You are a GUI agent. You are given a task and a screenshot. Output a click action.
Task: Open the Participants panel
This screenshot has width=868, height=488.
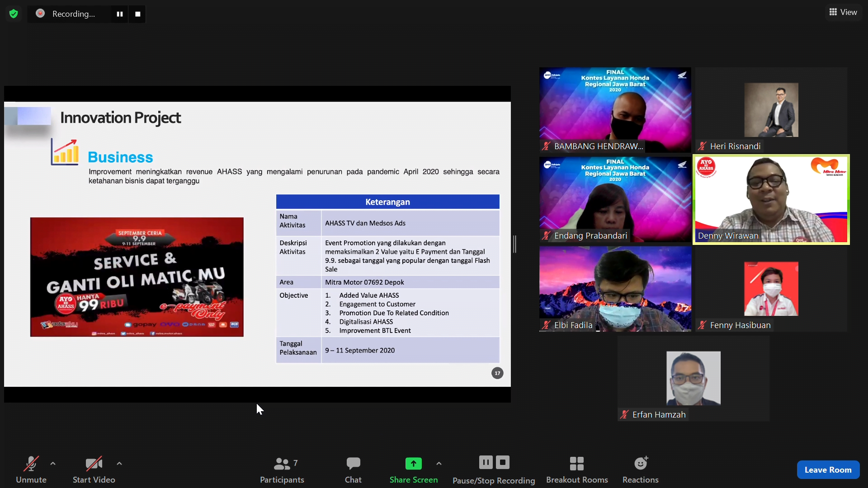click(x=282, y=470)
